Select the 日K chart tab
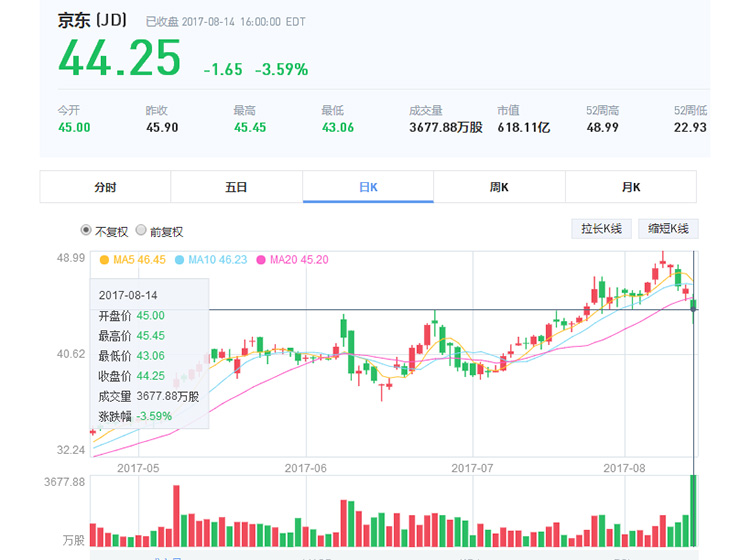This screenshot has height=560, width=750. [x=368, y=187]
